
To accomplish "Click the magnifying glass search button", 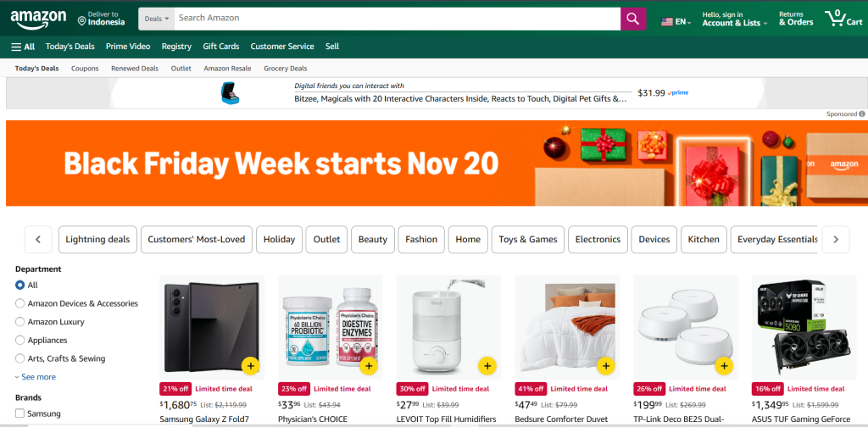I will pyautogui.click(x=632, y=19).
